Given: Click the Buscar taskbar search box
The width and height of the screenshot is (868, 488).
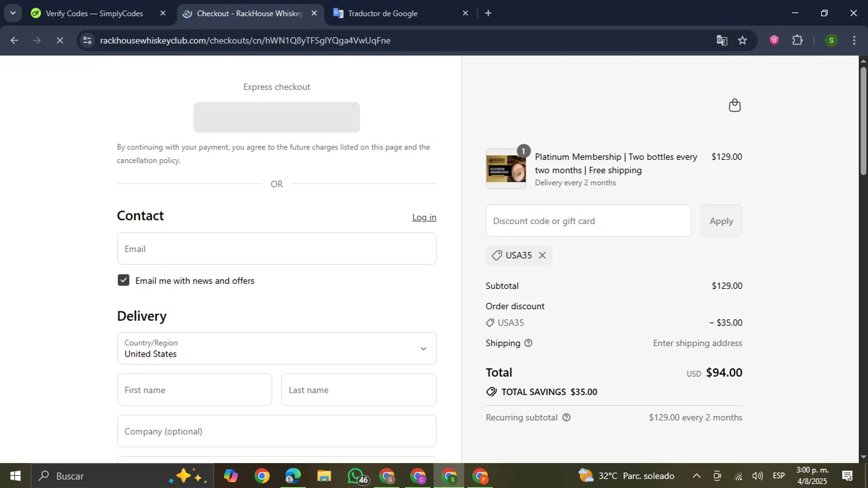Looking at the screenshot, I should coord(122,476).
